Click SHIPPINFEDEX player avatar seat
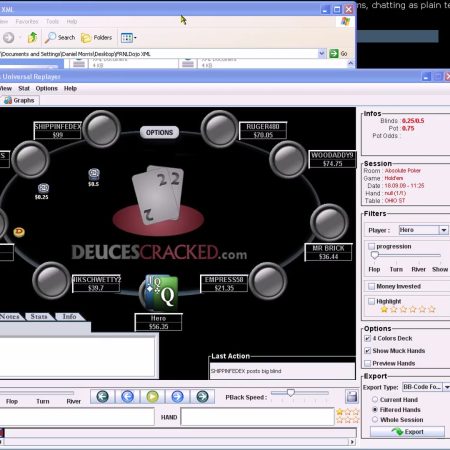The width and height of the screenshot is (450, 450). click(102, 129)
